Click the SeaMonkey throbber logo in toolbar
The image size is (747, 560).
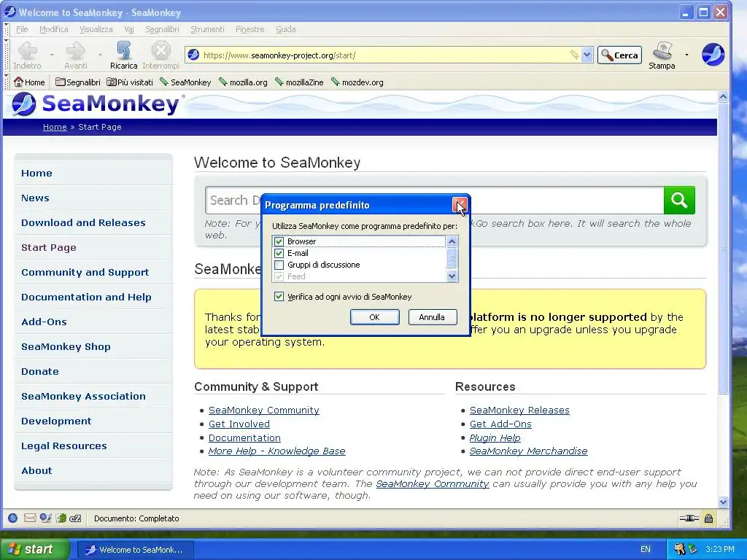713,54
